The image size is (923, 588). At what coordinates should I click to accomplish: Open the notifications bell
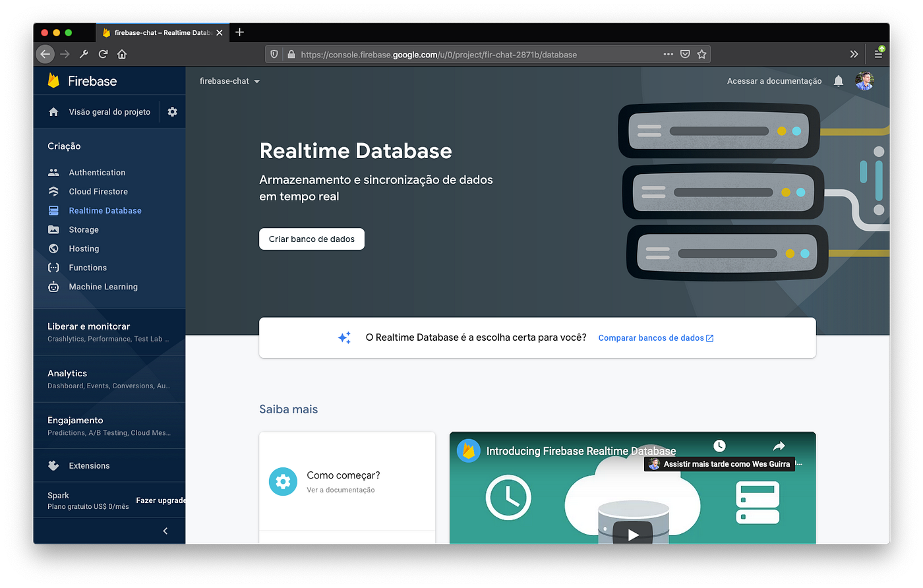pyautogui.click(x=838, y=80)
